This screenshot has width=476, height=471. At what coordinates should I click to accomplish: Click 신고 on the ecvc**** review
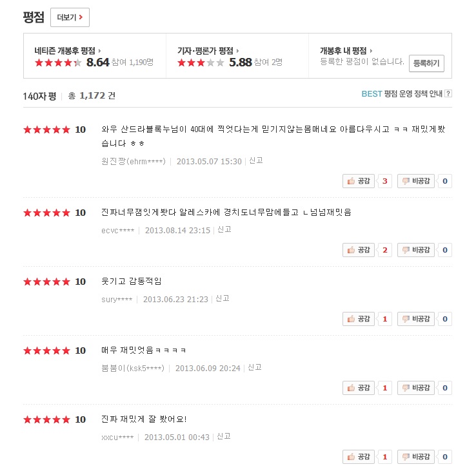(x=224, y=230)
